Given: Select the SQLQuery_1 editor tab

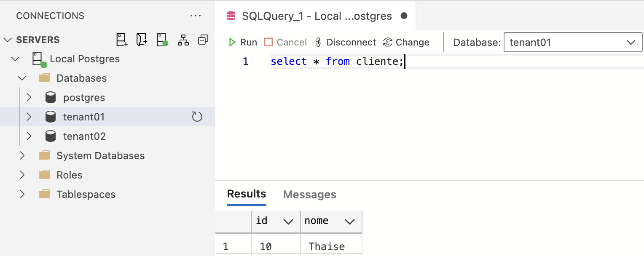Looking at the screenshot, I should (316, 16).
